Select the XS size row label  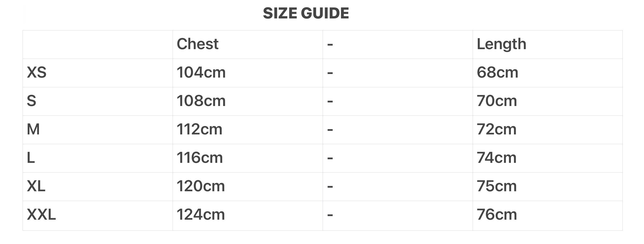(37, 72)
